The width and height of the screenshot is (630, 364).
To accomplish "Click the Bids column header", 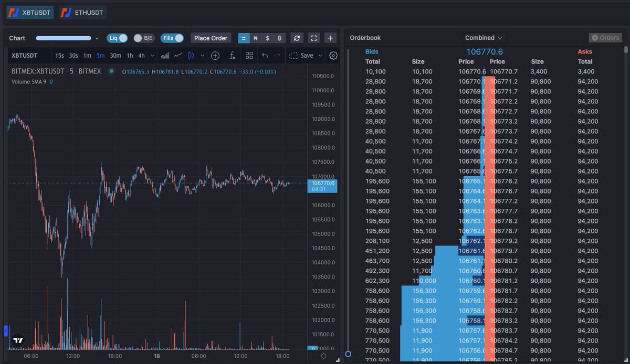I will coord(372,52).
